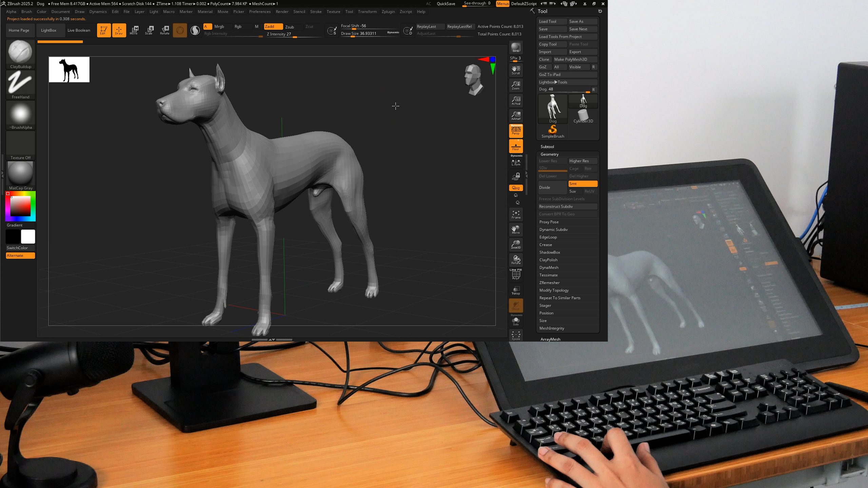Click the BPR render icon

[x=516, y=48]
